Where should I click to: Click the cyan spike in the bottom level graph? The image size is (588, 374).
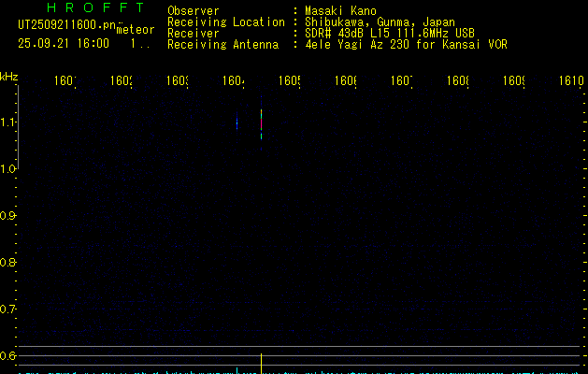point(237,370)
